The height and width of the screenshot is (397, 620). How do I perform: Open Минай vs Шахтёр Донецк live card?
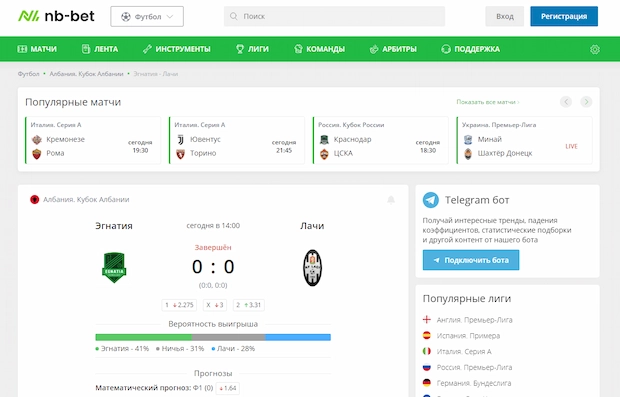(525, 140)
